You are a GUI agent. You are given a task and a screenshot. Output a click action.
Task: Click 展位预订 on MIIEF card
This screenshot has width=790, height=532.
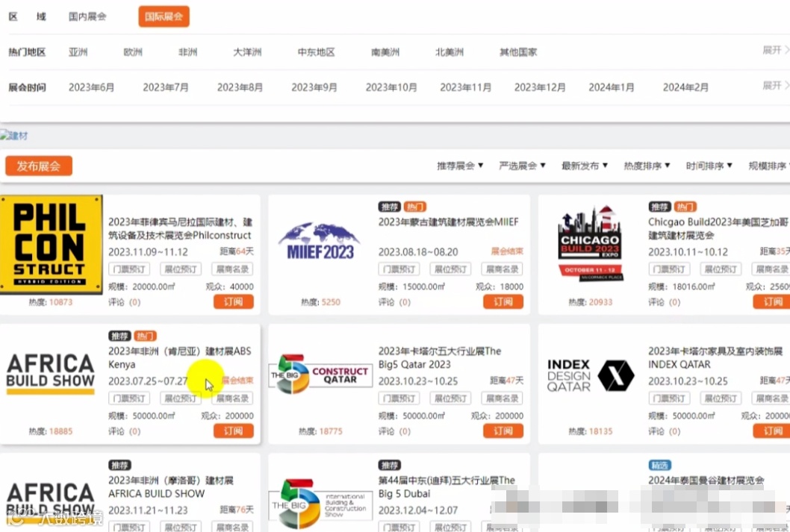450,269
